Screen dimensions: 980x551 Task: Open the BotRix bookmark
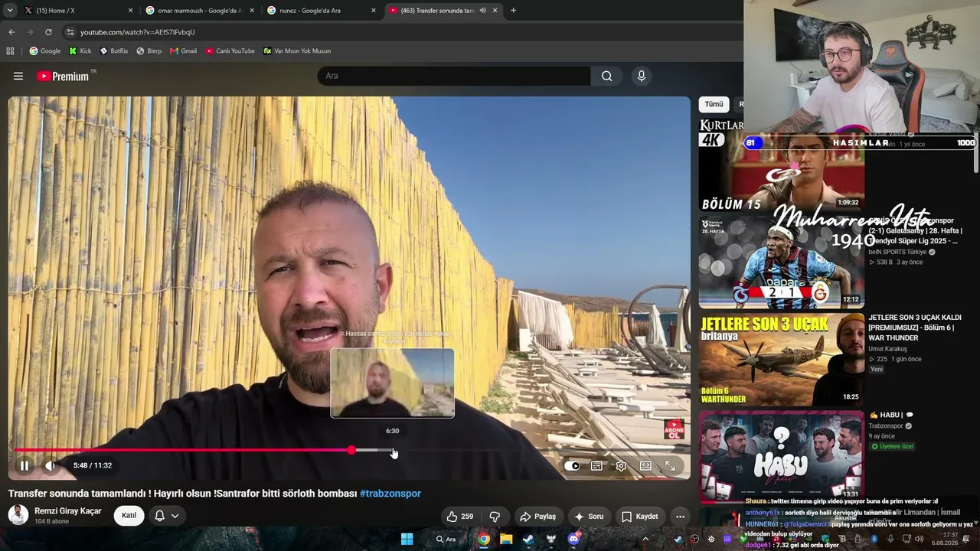[113, 51]
